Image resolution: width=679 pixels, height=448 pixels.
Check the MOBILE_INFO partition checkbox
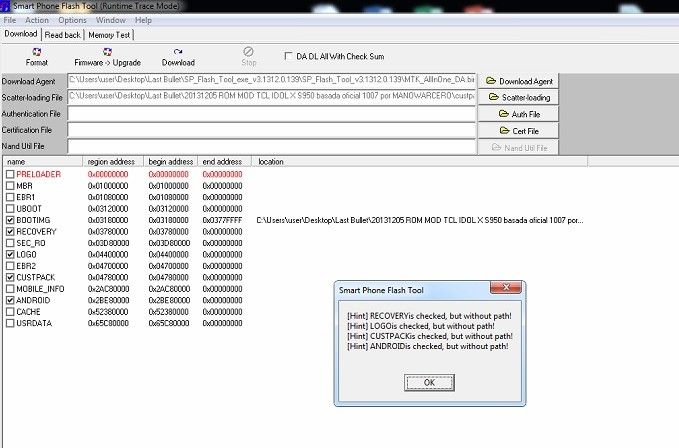click(10, 289)
